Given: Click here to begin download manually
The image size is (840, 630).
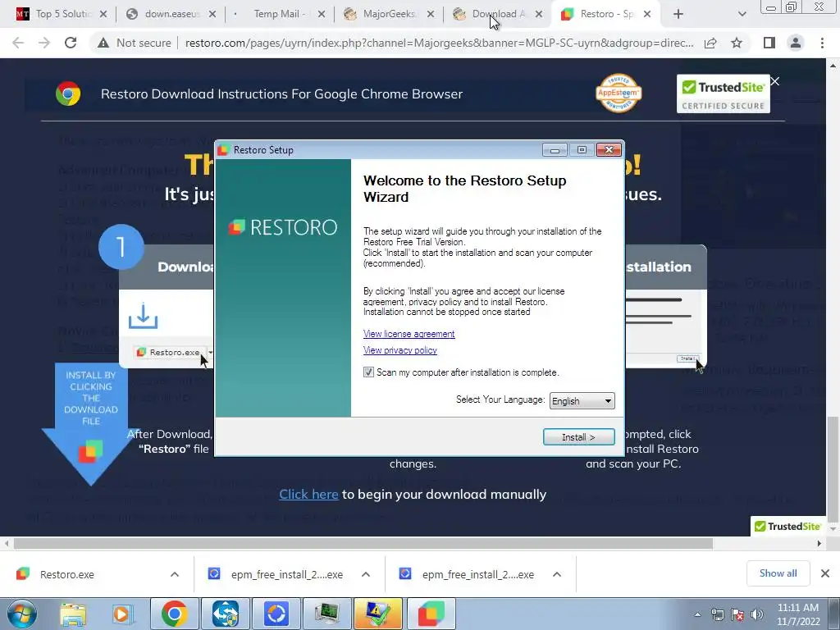Looking at the screenshot, I should tap(308, 494).
